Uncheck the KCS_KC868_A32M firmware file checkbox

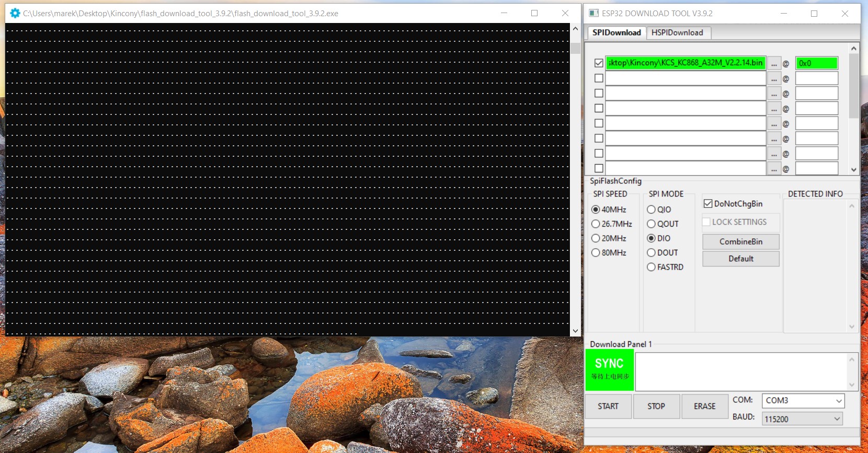point(599,63)
